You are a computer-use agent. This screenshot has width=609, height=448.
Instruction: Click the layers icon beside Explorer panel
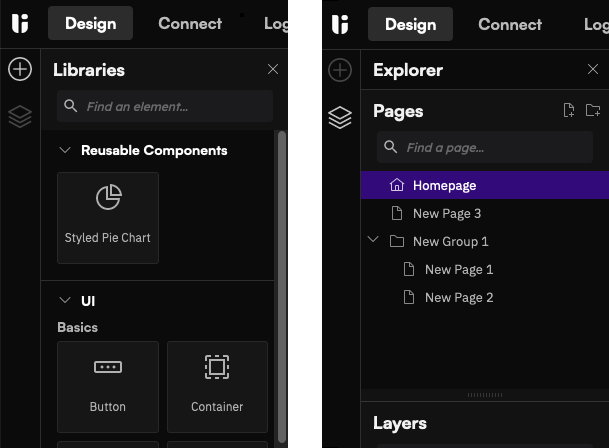340,117
